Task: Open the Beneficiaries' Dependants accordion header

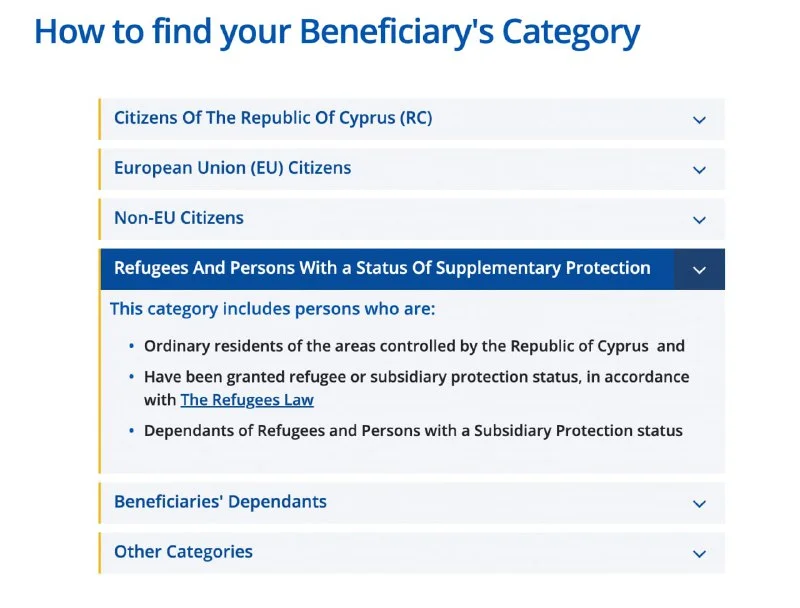Action: pos(220,502)
